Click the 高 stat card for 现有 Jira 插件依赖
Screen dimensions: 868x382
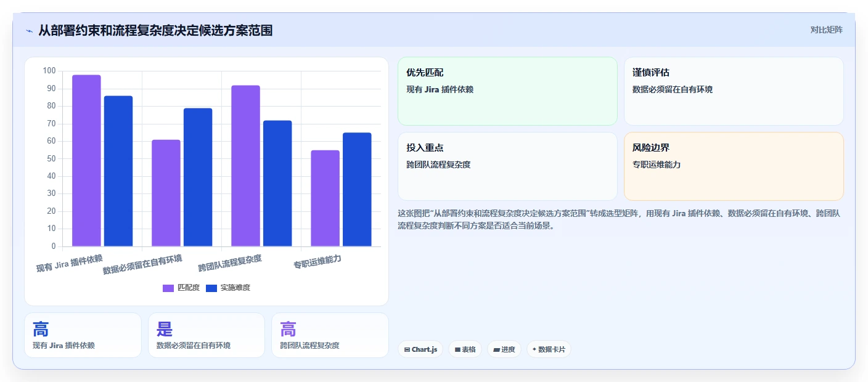(83, 335)
